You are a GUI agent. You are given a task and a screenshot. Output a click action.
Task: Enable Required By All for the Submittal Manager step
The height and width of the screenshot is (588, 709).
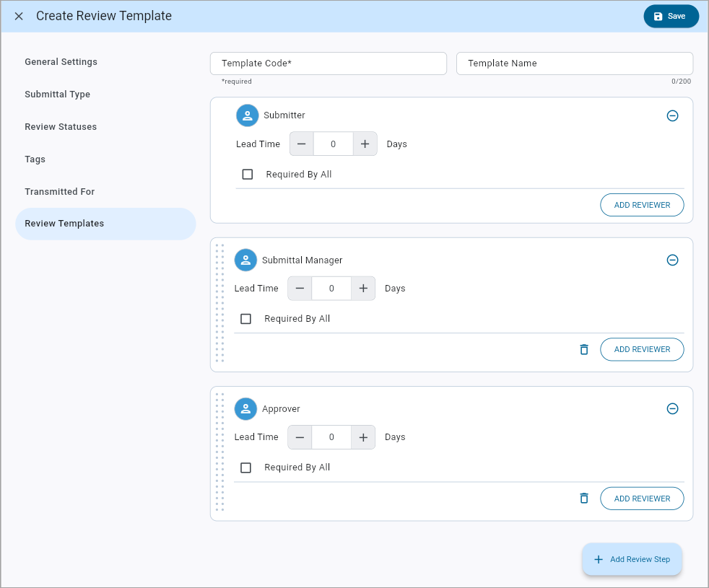click(x=245, y=318)
